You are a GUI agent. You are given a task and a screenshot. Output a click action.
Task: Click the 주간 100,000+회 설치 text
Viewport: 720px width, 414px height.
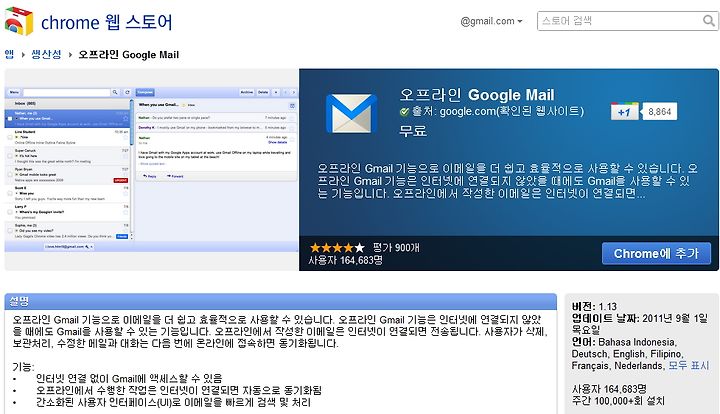pyautogui.click(x=618, y=401)
